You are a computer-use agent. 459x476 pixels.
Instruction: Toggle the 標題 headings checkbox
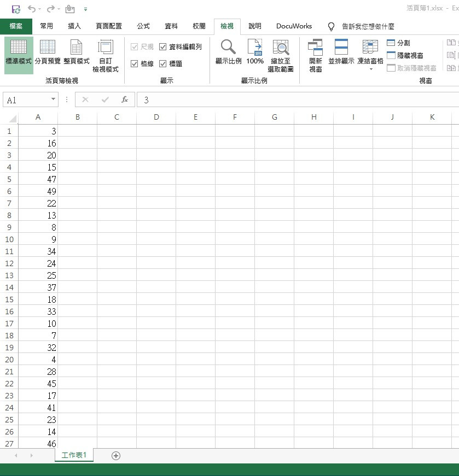click(x=163, y=64)
